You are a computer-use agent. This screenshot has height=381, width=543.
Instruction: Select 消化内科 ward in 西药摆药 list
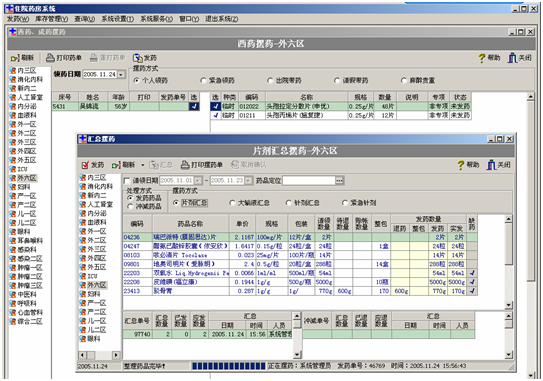click(x=26, y=79)
